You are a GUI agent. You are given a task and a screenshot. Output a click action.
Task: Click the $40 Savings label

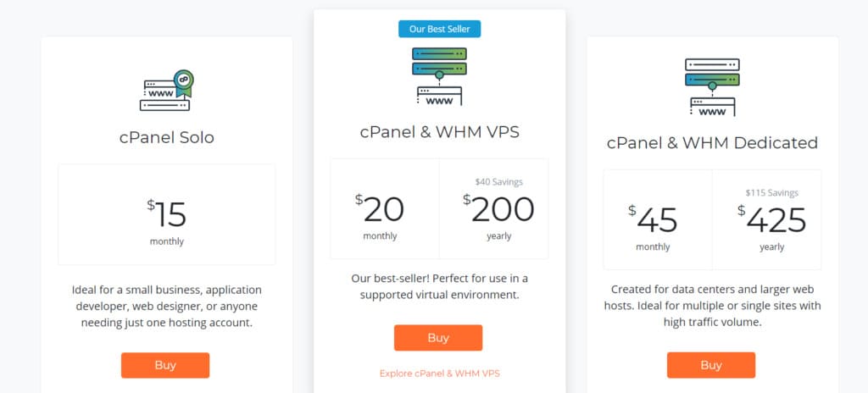(x=498, y=181)
